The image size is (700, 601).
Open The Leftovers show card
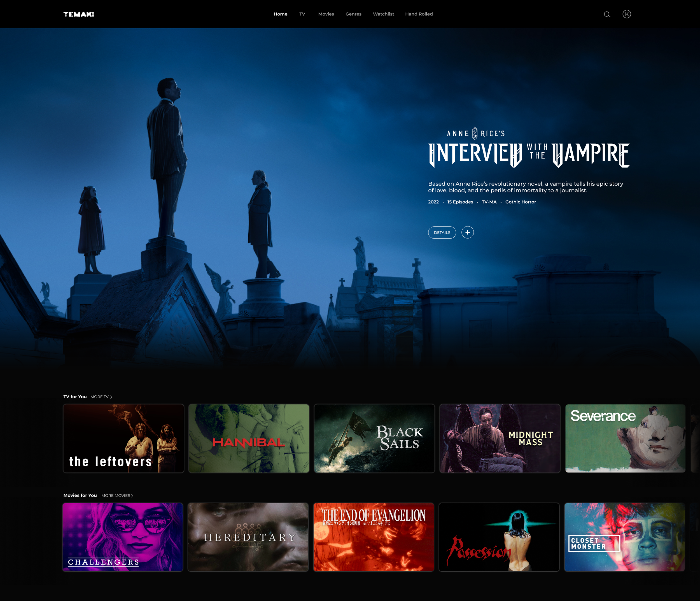tap(124, 439)
